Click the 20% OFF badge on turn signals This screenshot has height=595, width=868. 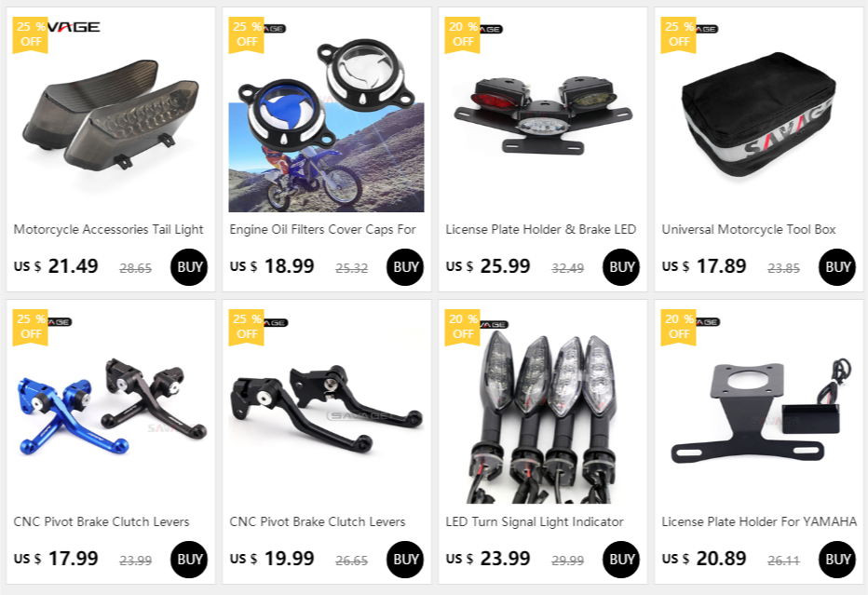coord(463,327)
